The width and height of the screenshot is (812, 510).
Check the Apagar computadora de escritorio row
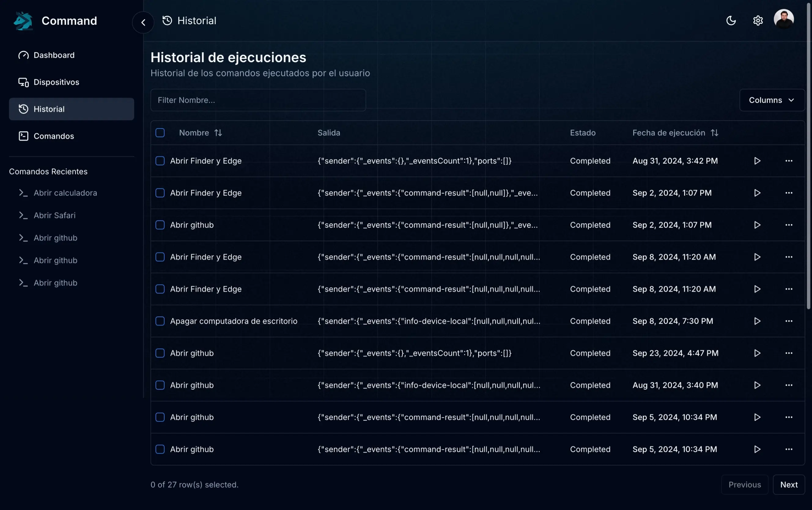[160, 321]
